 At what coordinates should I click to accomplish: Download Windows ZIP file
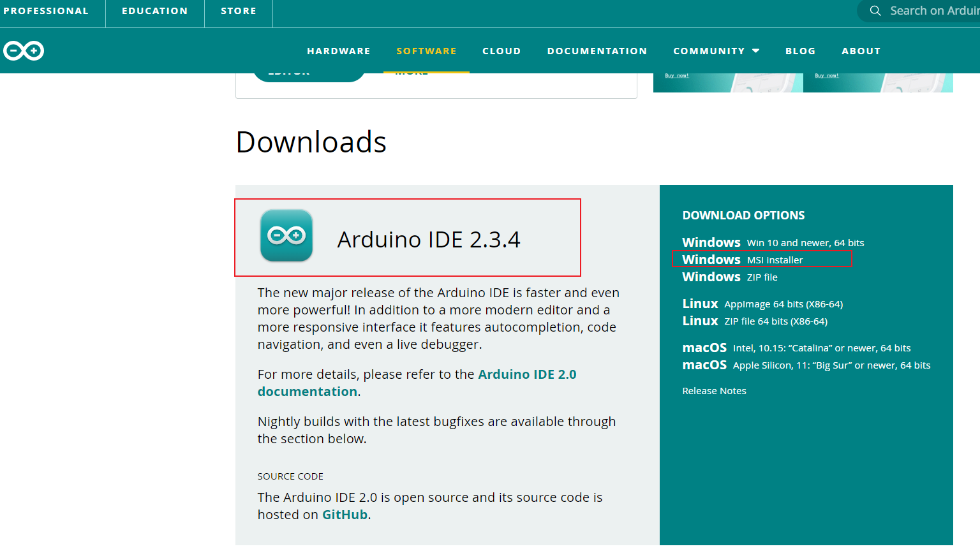730,277
